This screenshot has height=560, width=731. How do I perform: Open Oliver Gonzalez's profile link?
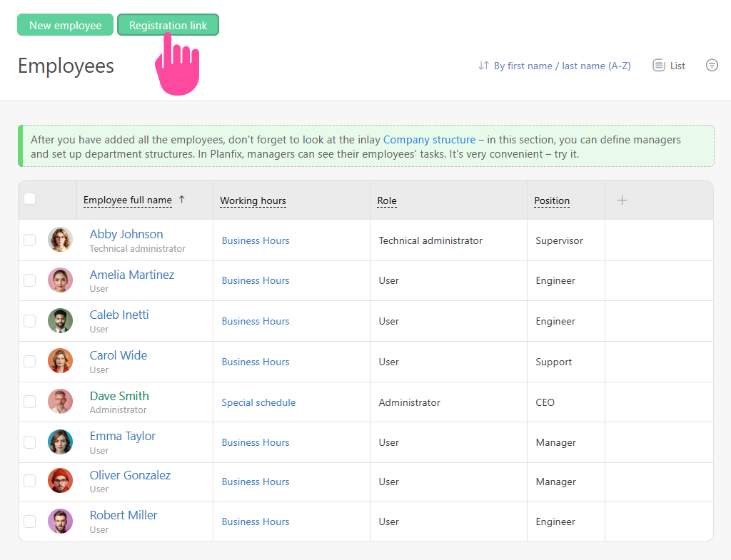[x=130, y=475]
